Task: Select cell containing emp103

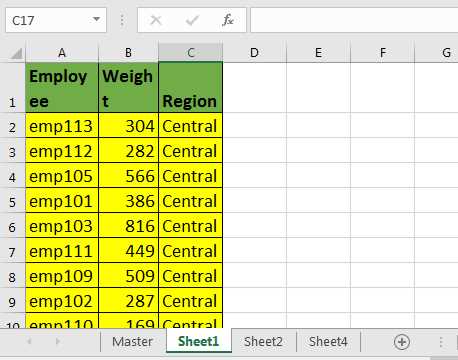Action: pyautogui.click(x=62, y=226)
